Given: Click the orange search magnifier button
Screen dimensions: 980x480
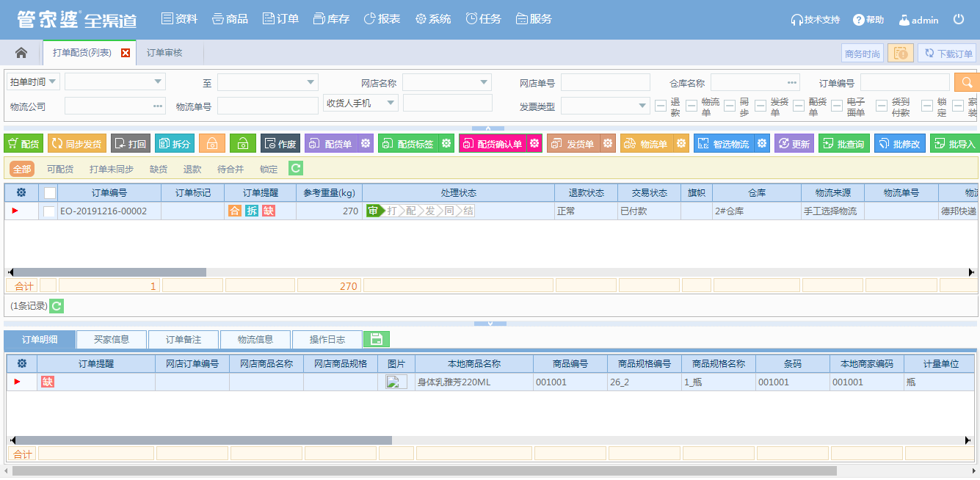Looking at the screenshot, I should (967, 82).
